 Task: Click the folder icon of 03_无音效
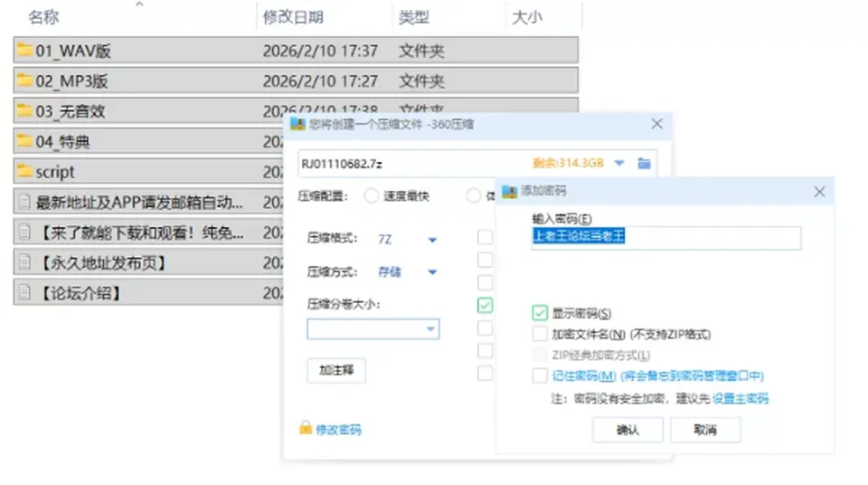click(x=24, y=111)
